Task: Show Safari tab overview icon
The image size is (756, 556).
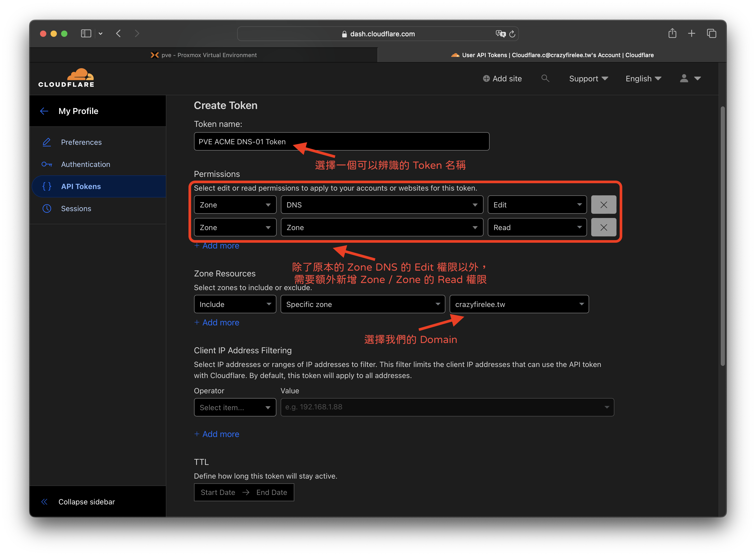Action: point(711,33)
